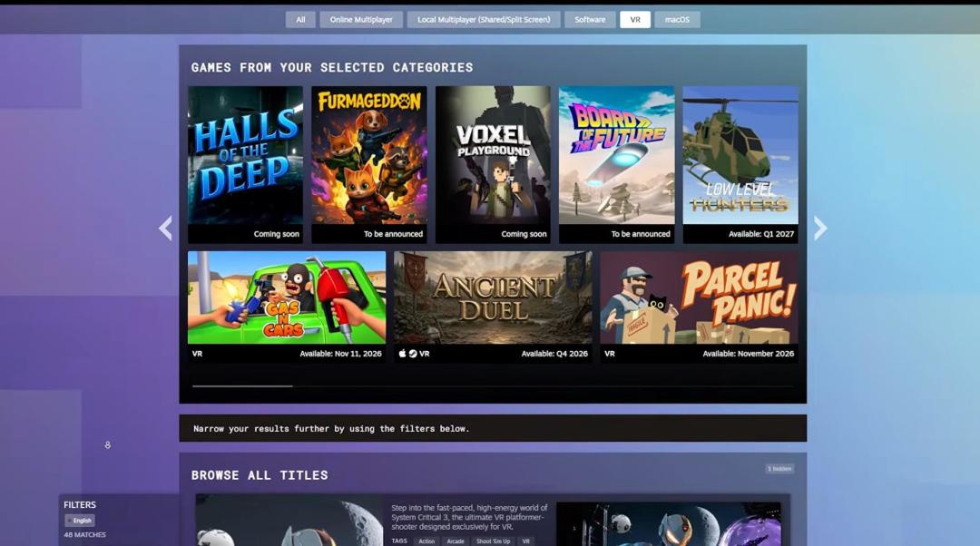Open the Halls of the Deep capsule
Viewport: 980px width, 546px height.
[x=245, y=164]
